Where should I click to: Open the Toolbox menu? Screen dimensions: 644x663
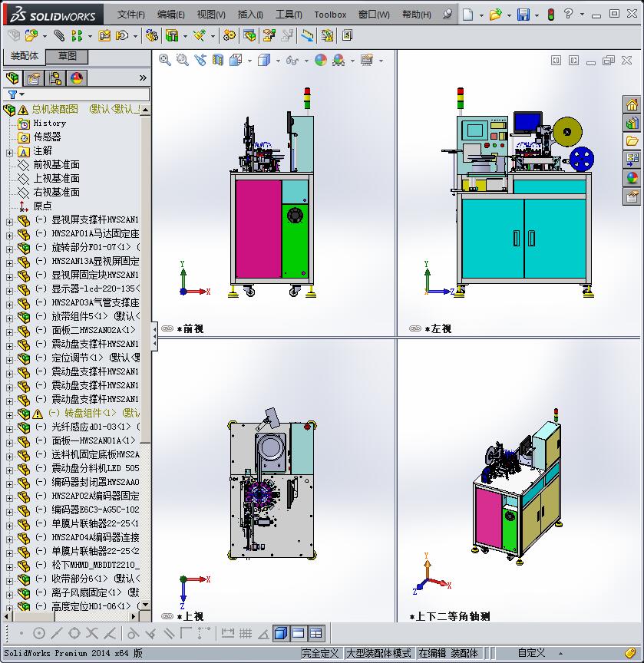click(330, 15)
